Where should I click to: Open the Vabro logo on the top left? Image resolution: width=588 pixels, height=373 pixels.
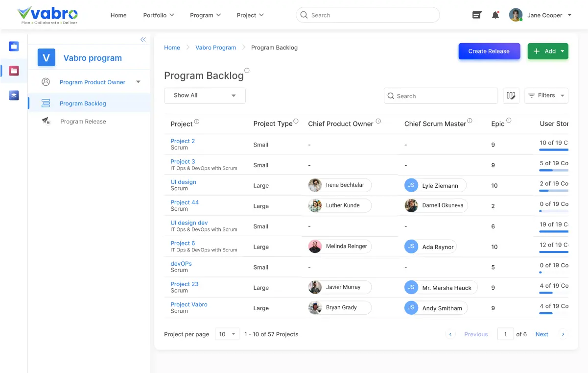click(47, 15)
